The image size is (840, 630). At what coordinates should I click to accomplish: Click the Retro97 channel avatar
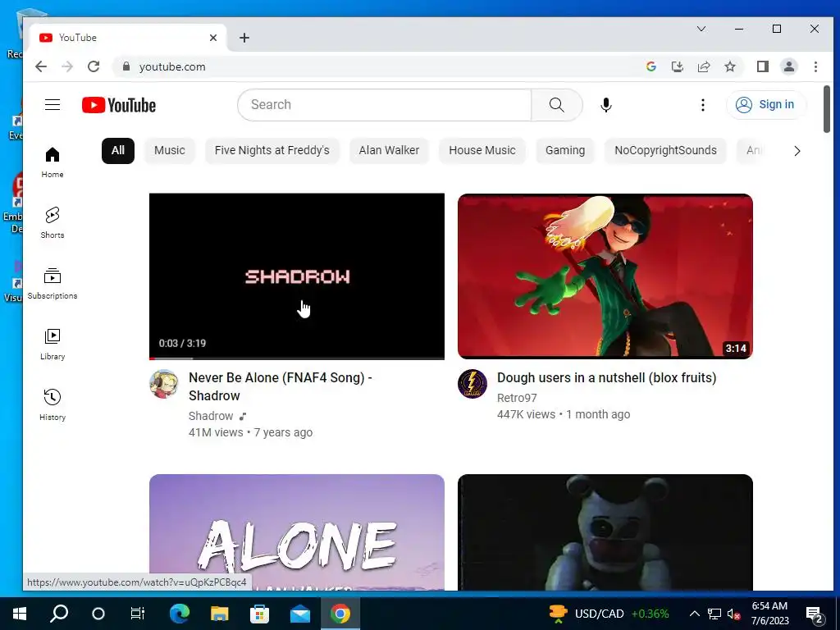(x=472, y=384)
